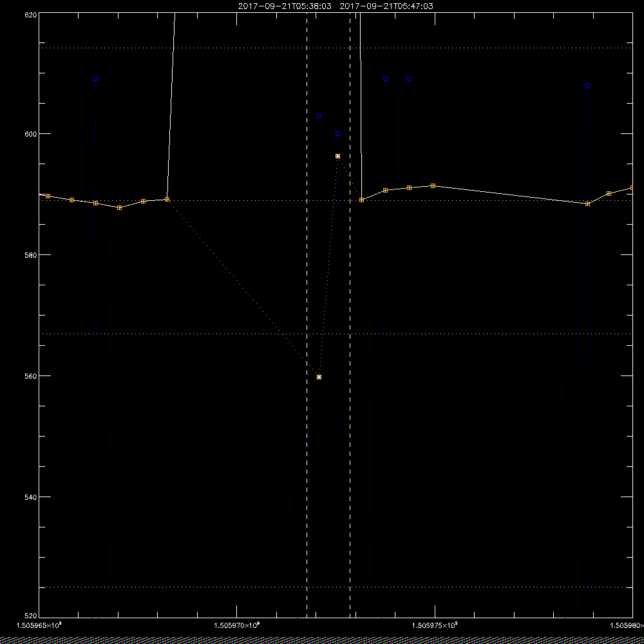Select the orange point where dotted line descends
The width and height of the screenshot is (644, 644).
click(x=167, y=199)
